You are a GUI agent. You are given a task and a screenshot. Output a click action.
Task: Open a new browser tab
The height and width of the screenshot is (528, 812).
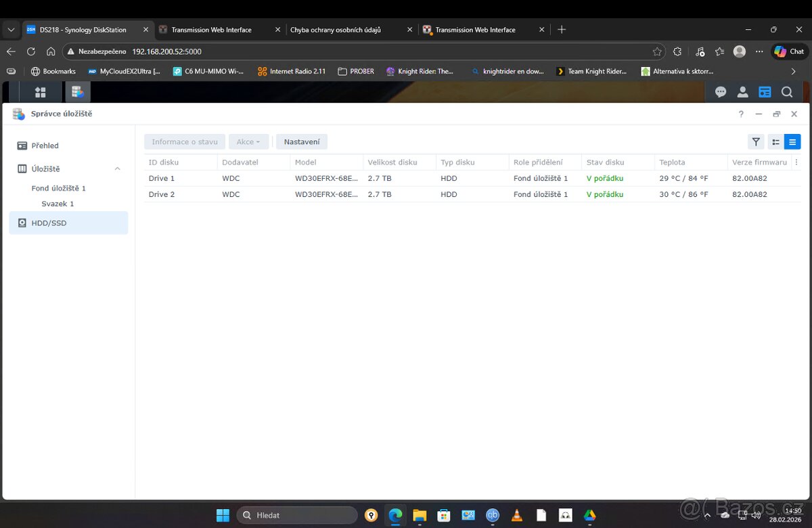(562, 30)
